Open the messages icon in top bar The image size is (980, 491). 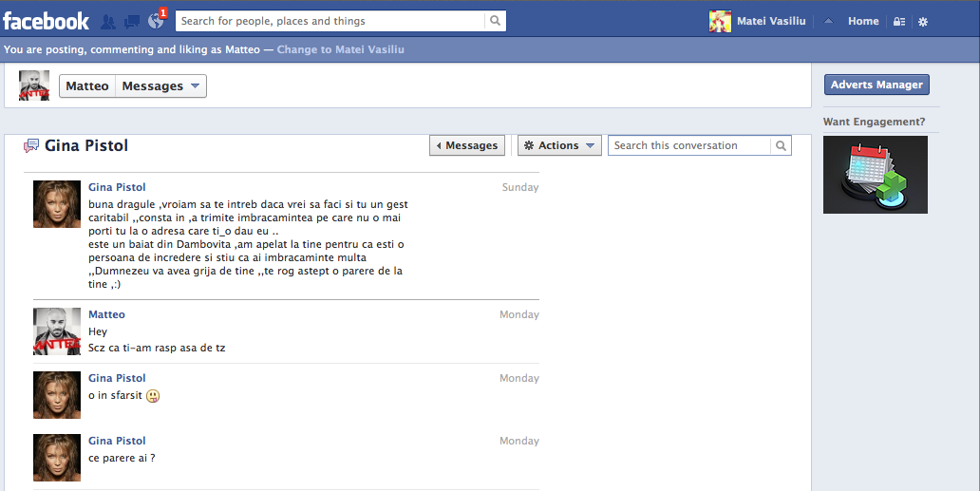[131, 21]
